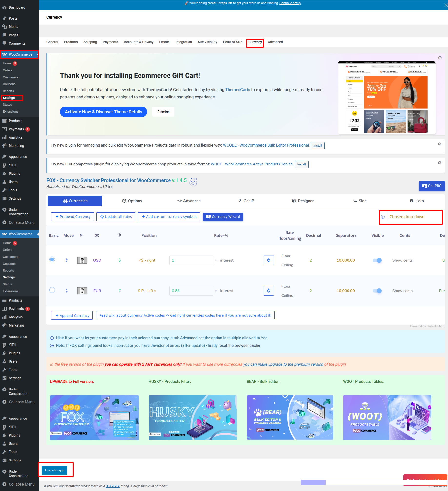Click the EUR rate input field
The height and width of the screenshot is (491, 448).
pyautogui.click(x=191, y=291)
